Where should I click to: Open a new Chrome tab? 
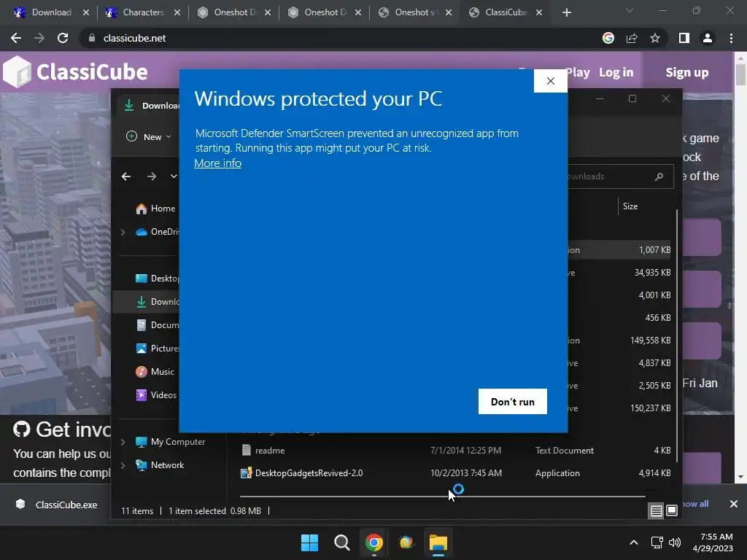566,12
